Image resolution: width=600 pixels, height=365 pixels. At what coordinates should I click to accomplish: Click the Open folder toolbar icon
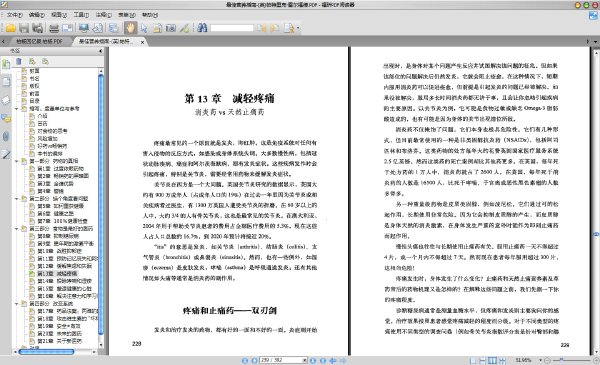pyautogui.click(x=10, y=28)
